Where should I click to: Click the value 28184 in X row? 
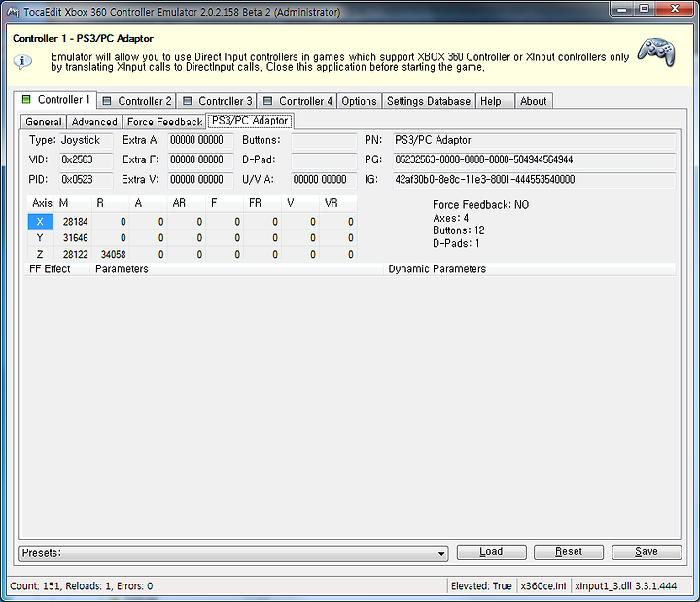tap(75, 222)
